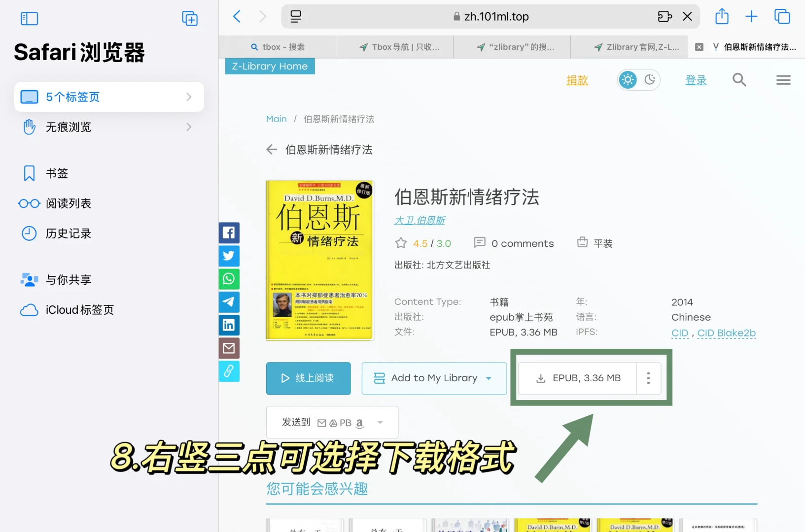Open download format options (three dots)
The height and width of the screenshot is (532, 805).
pos(648,378)
